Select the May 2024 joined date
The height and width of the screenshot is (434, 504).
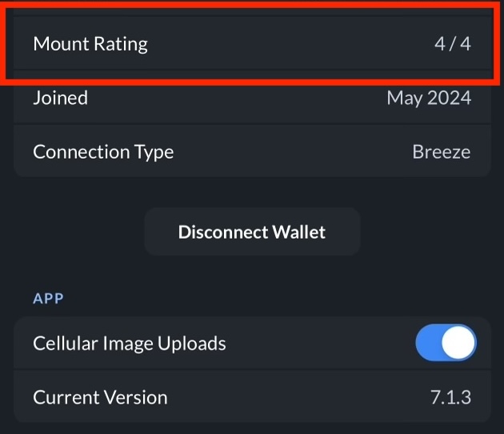tap(428, 98)
